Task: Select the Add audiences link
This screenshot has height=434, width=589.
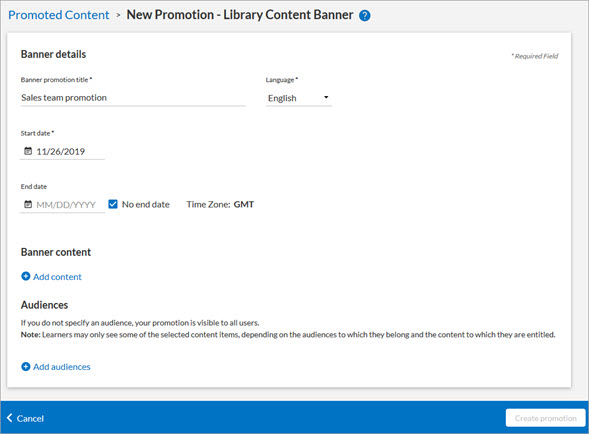Action: 62,367
